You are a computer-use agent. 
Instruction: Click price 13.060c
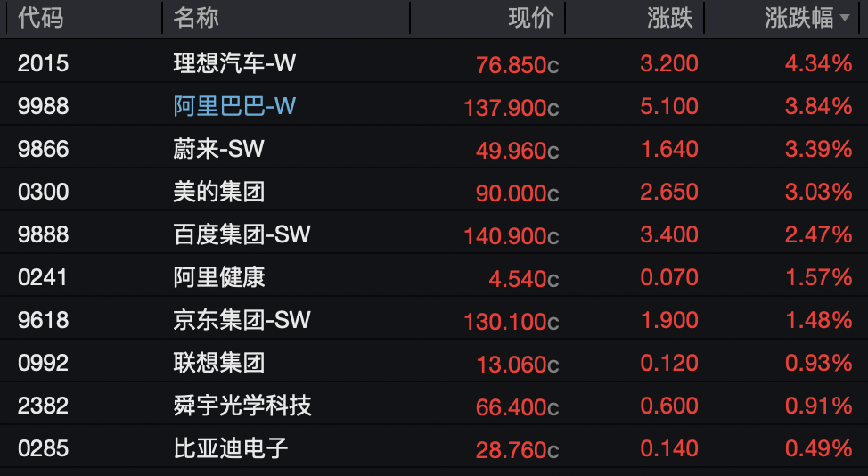pyautogui.click(x=518, y=365)
